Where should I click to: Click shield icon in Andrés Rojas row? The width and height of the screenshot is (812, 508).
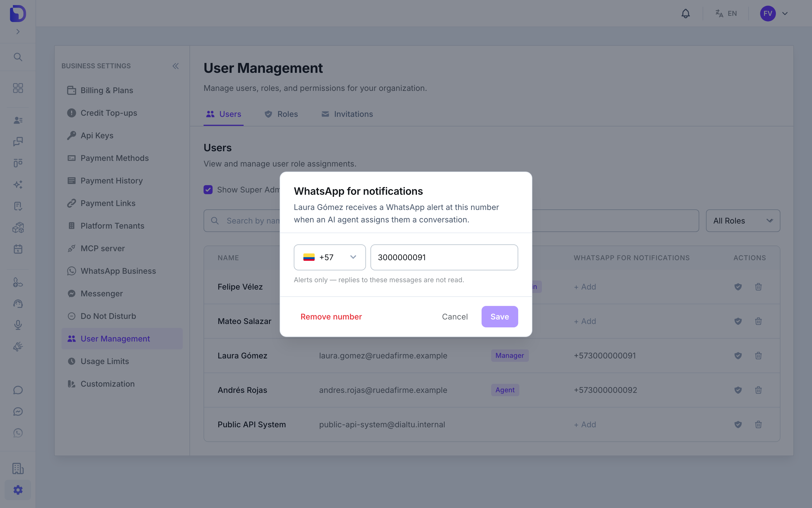[738, 390]
